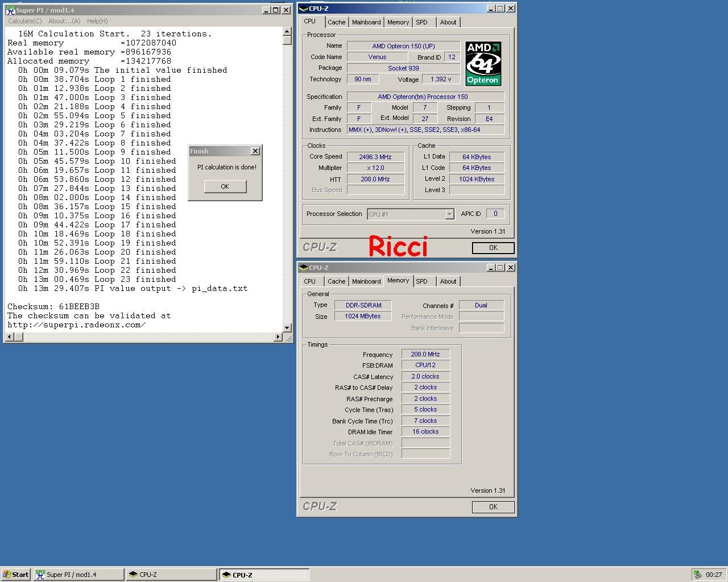The width and height of the screenshot is (728, 582).
Task: Select Cache tab in bottom CPU-Z window
Action: pyautogui.click(x=336, y=281)
